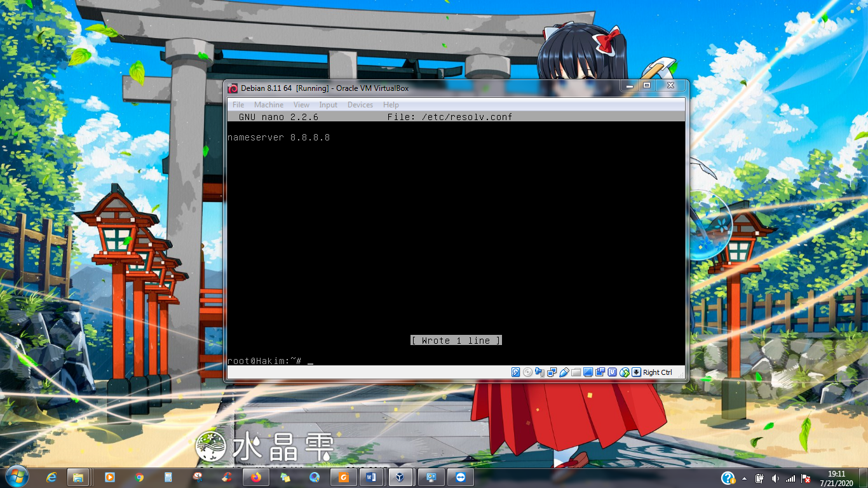Viewport: 868px width, 488px height.
Task: Switch to VirtualBox Manager in taskbar
Action: coord(400,477)
